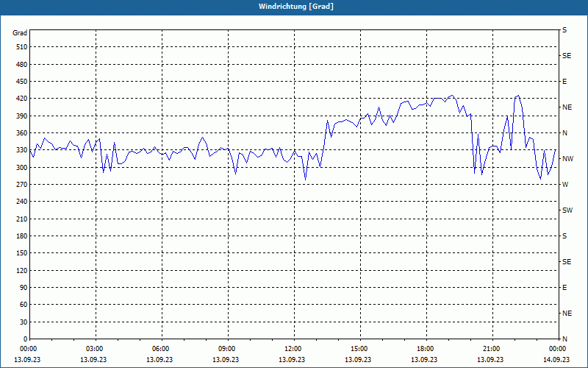The width and height of the screenshot is (588, 368).
Task: Click the E compass label on 90 gridline
Action: pos(564,288)
